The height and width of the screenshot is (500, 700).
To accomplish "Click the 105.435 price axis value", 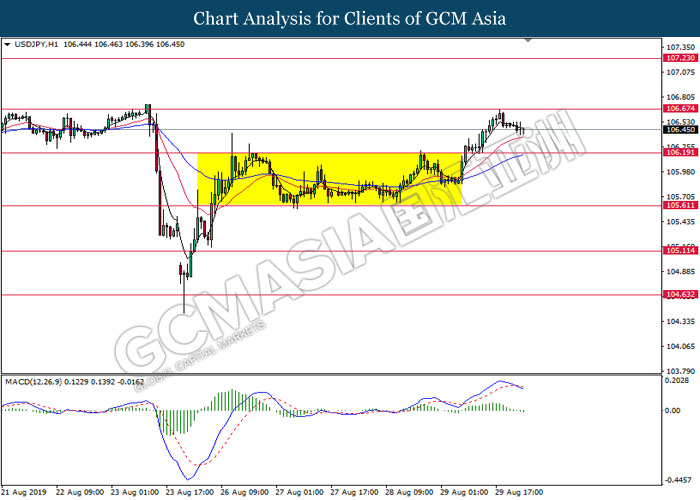I will pyautogui.click(x=680, y=222).
